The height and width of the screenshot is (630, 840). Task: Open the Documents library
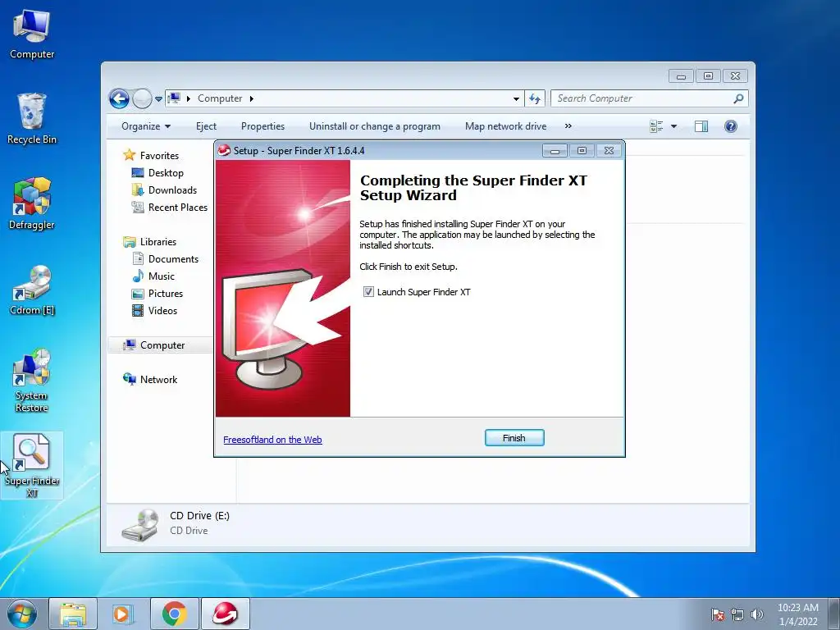pyautogui.click(x=165, y=258)
